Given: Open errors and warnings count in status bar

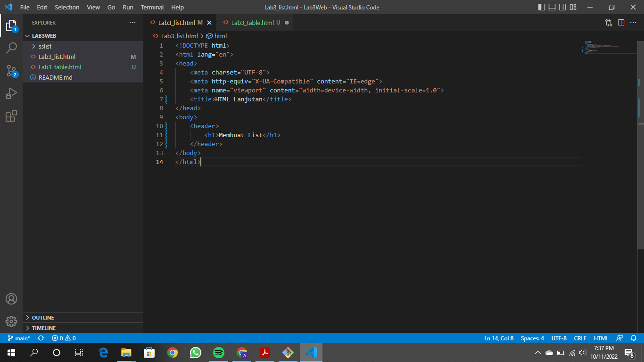Looking at the screenshot, I should [64, 338].
